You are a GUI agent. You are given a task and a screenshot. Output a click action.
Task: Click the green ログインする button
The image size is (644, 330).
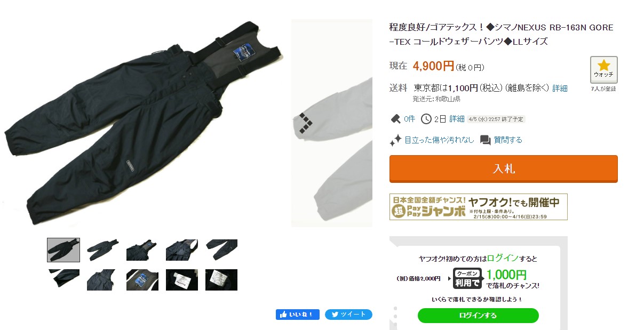click(x=478, y=316)
